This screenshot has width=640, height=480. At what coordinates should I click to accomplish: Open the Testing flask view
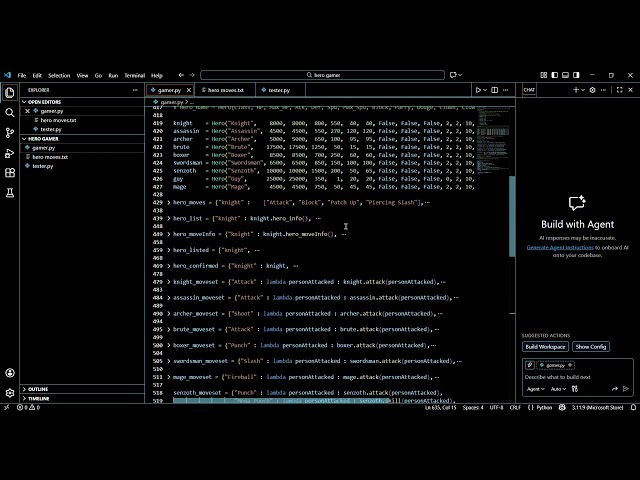point(10,193)
